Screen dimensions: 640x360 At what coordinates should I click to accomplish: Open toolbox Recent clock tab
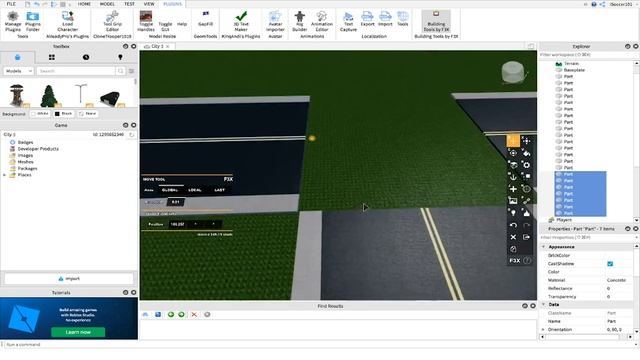pyautogui.click(x=86, y=58)
